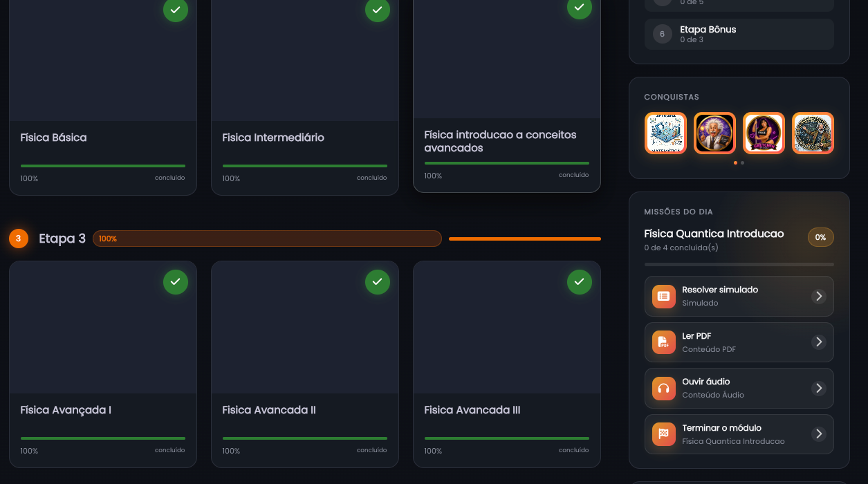Click the Resolver simulado mission label
Viewport: 868px width, 484px height.
pos(720,290)
